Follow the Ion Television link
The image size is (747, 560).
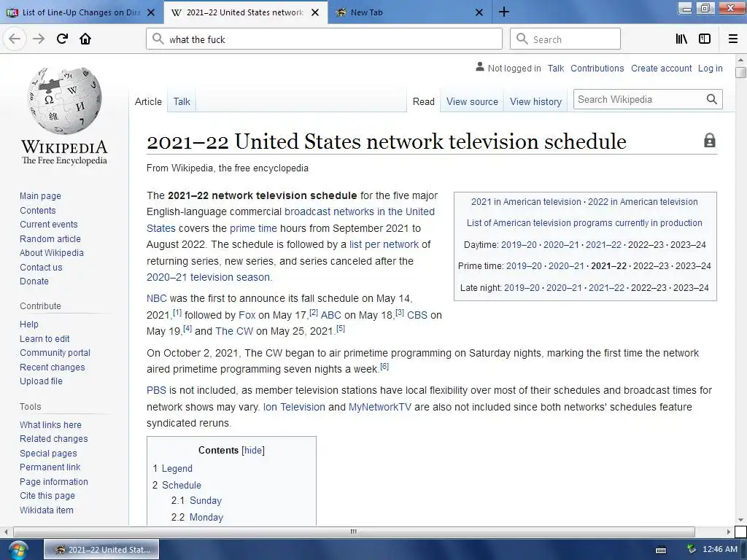(x=294, y=407)
